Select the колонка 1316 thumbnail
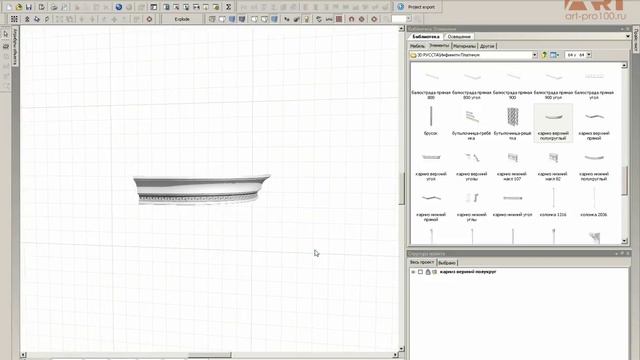 553,202
